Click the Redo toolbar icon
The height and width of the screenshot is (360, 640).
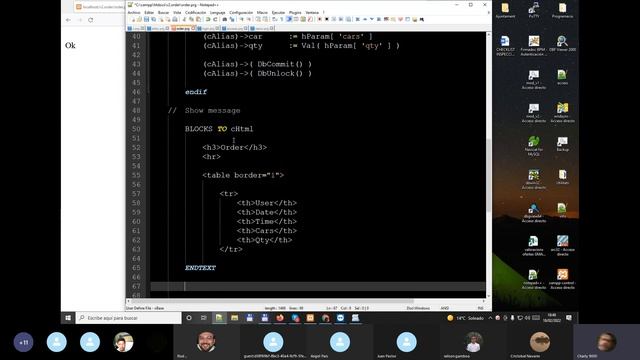215,19
